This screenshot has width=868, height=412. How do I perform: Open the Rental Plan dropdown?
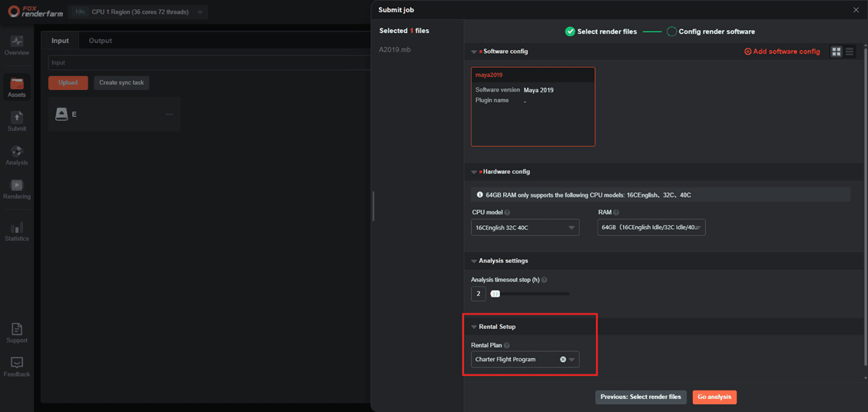[x=571, y=360]
